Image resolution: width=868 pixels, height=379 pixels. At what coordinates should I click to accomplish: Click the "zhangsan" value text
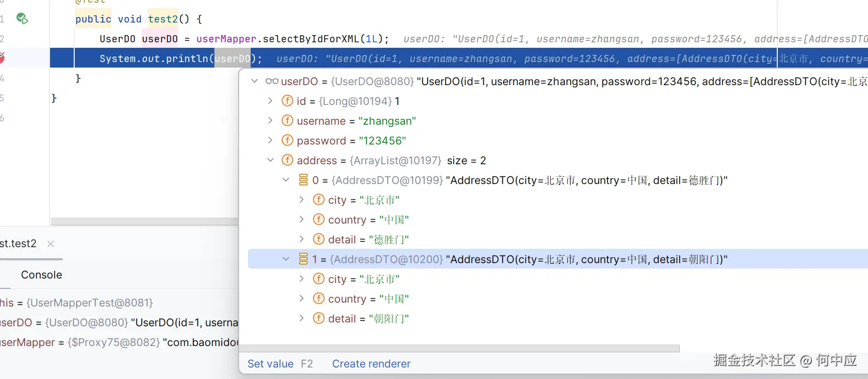pyautogui.click(x=387, y=121)
